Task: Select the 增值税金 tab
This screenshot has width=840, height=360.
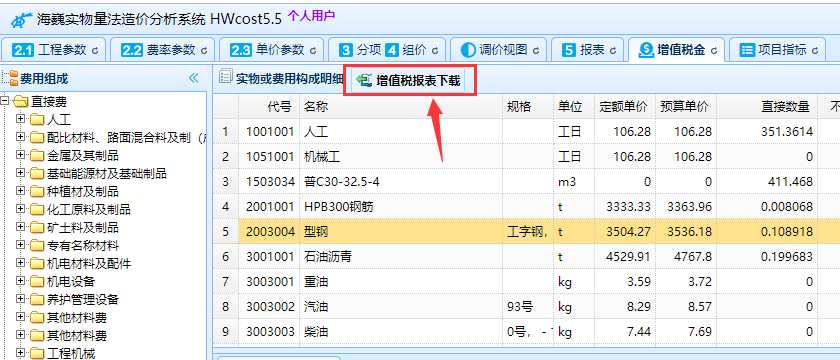Action: coord(677,50)
